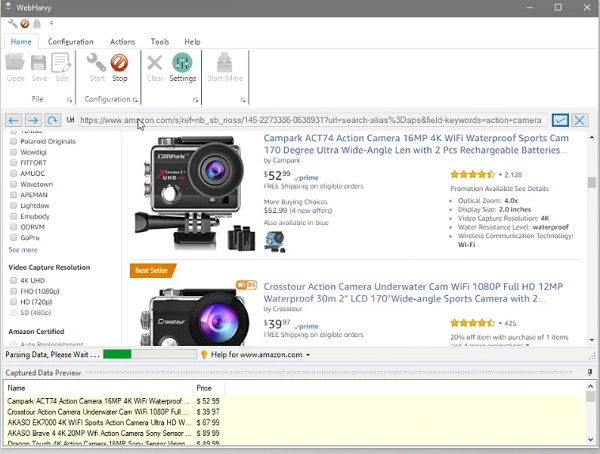Open the Tools ribbon tab
Image resolution: width=600 pixels, height=454 pixels.
pos(160,42)
